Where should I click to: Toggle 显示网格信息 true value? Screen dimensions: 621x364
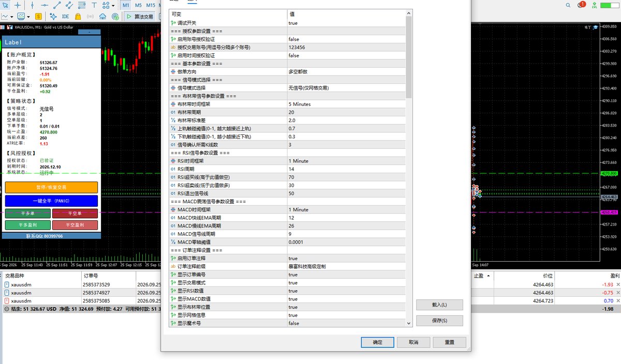[346, 315]
